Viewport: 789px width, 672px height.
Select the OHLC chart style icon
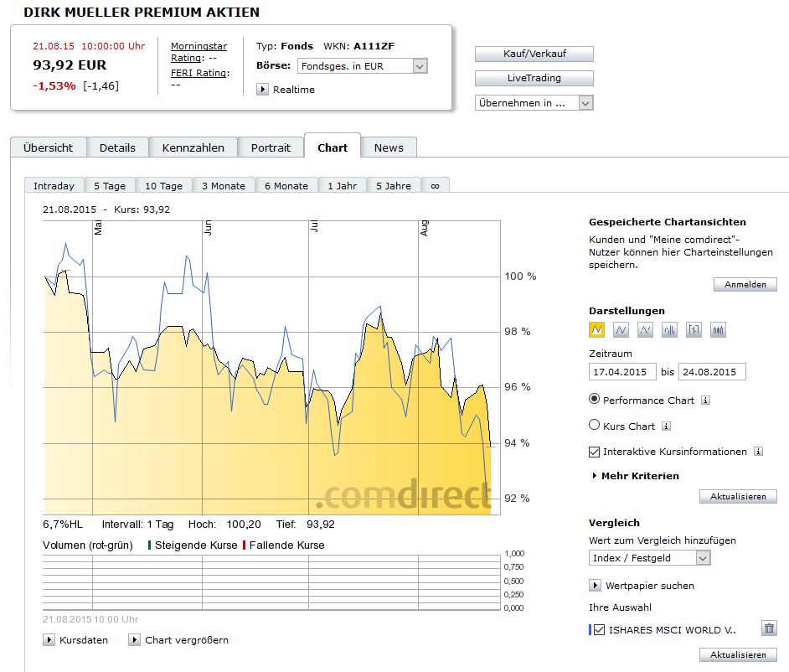coord(694,329)
